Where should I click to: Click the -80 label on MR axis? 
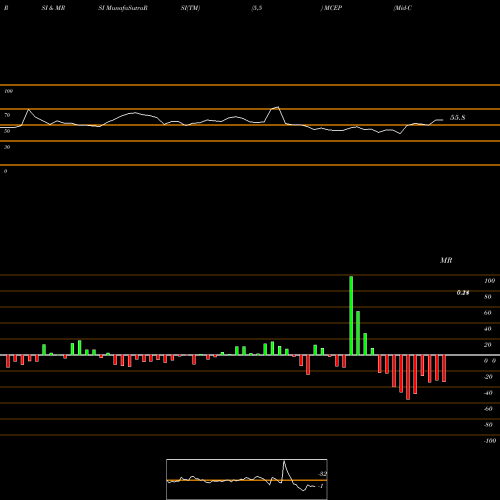click(x=488, y=425)
